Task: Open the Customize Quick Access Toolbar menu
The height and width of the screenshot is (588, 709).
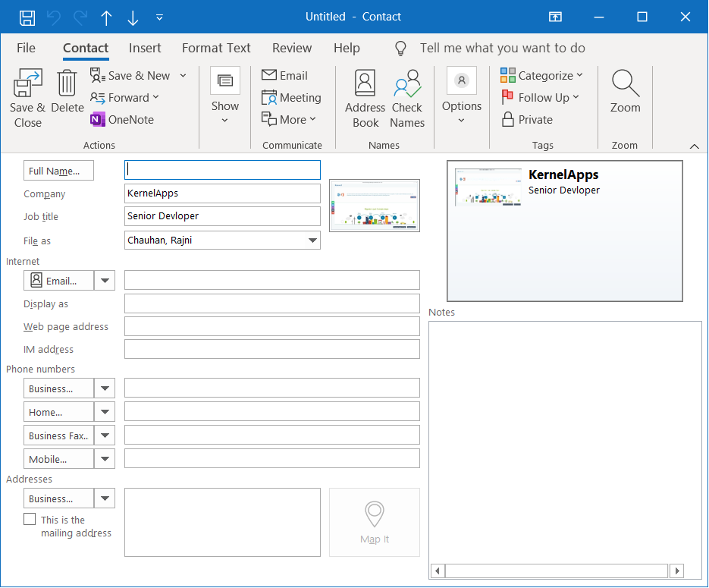Action: [x=159, y=17]
